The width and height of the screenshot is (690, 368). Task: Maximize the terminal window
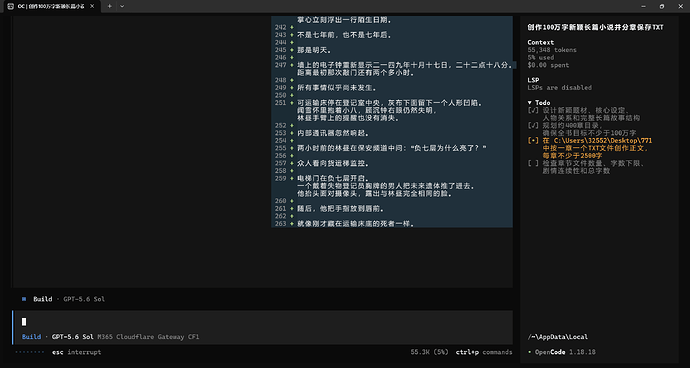(x=661, y=6)
